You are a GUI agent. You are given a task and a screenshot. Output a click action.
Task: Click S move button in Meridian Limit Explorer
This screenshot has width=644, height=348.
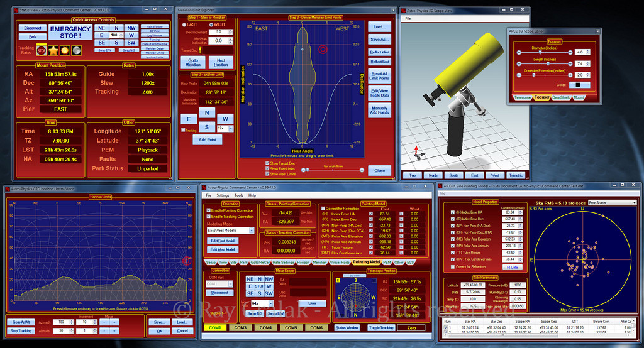(206, 128)
